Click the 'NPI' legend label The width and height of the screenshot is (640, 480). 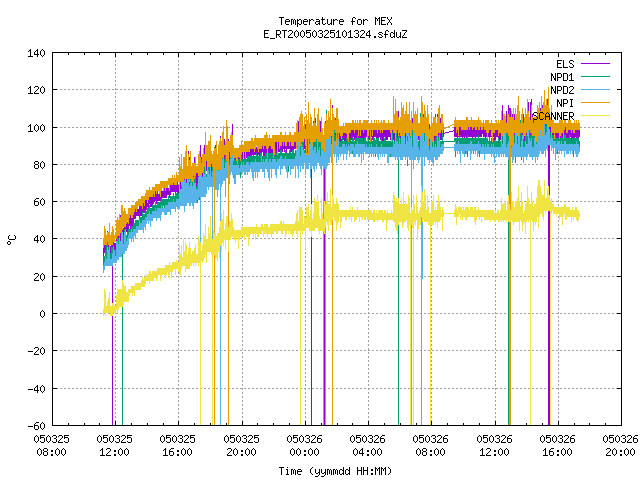(565, 103)
